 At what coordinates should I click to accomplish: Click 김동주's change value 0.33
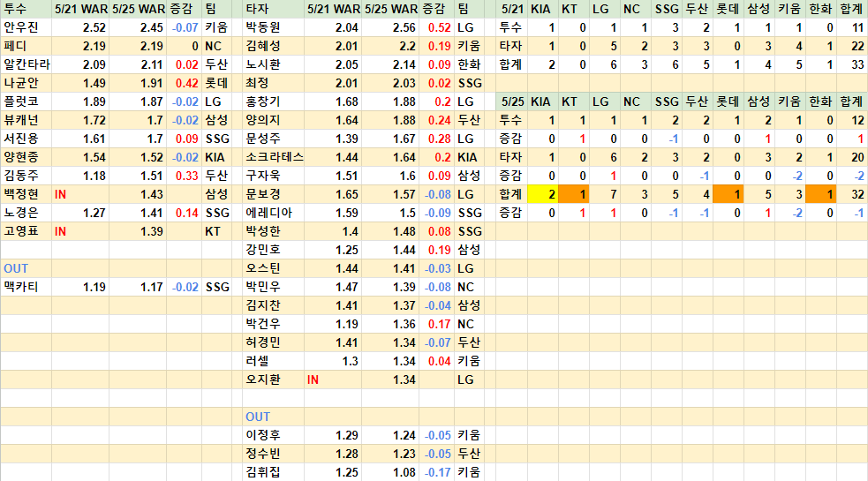(x=186, y=176)
